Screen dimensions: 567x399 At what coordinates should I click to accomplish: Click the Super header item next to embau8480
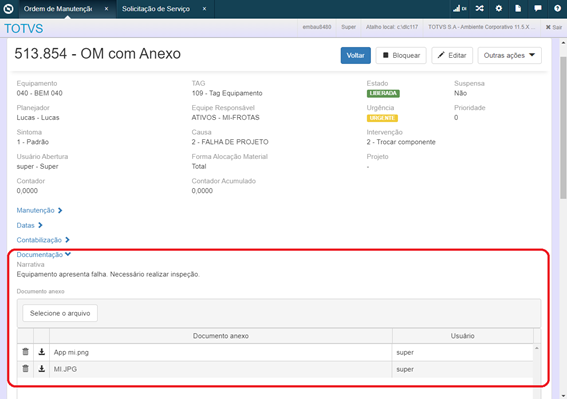tap(349, 27)
